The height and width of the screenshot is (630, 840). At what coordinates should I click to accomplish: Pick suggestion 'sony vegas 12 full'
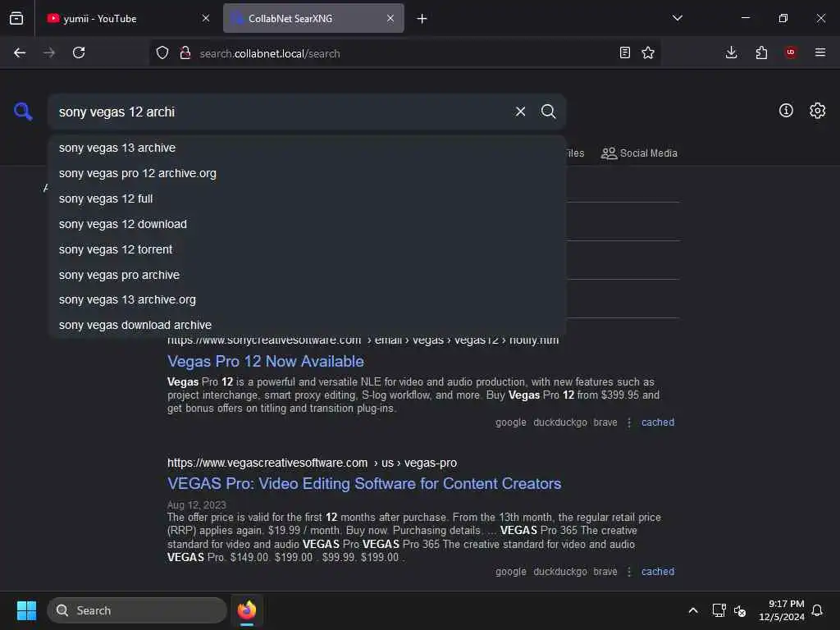[x=307, y=199]
